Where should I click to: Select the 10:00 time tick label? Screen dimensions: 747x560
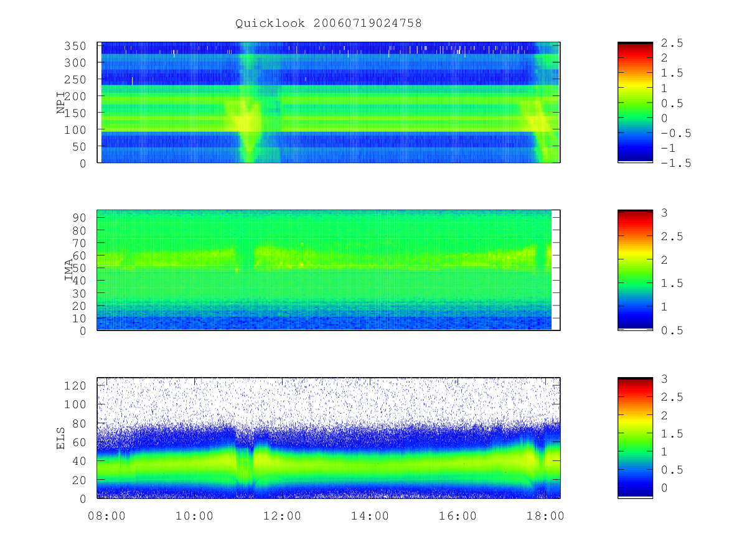click(194, 516)
